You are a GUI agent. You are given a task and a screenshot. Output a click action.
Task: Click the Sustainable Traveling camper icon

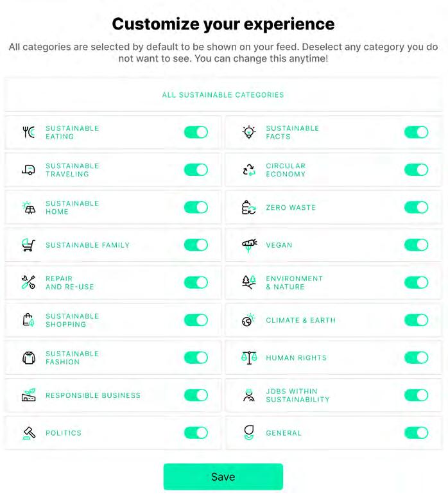coord(28,170)
